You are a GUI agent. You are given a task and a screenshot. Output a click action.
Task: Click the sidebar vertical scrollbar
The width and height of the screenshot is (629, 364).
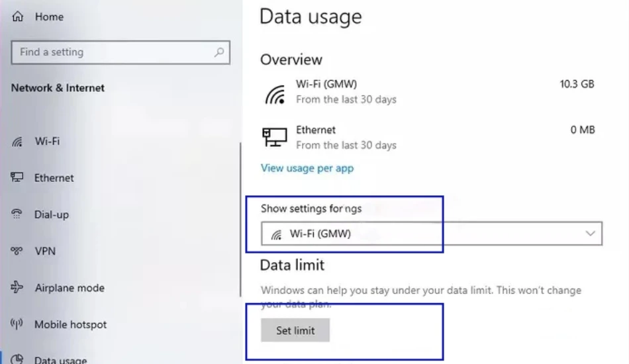240,220
